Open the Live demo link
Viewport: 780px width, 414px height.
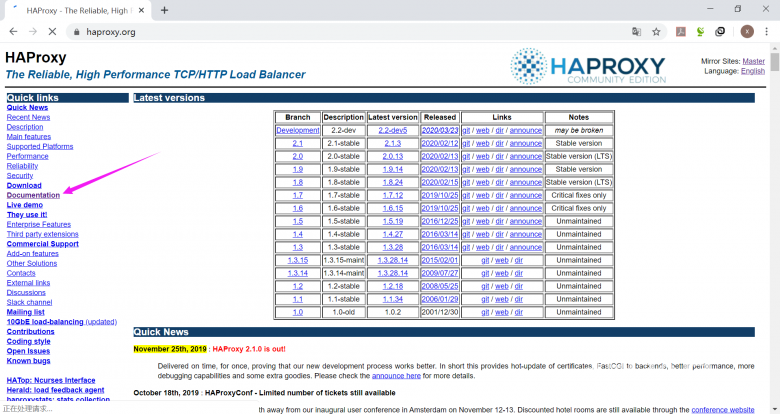point(25,205)
